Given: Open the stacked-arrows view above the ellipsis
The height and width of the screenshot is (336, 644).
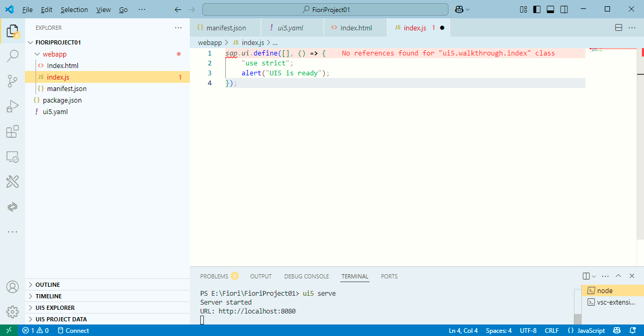Looking at the screenshot, I should [x=13, y=207].
